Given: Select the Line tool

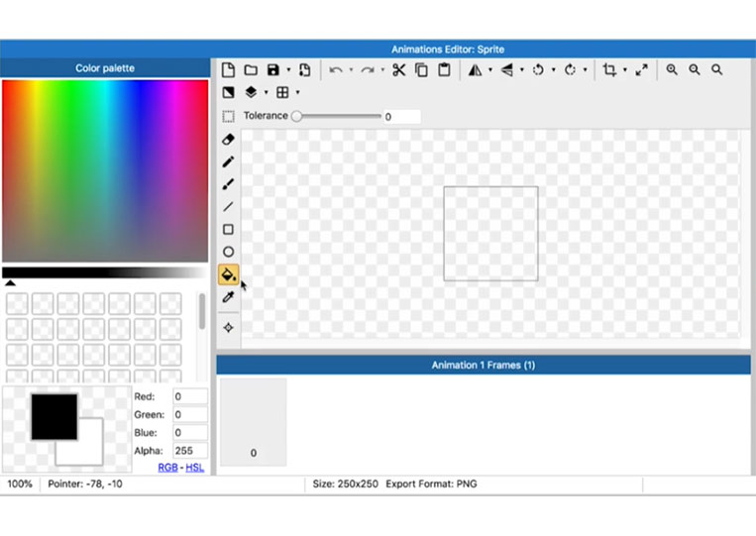Looking at the screenshot, I should pos(228,207).
